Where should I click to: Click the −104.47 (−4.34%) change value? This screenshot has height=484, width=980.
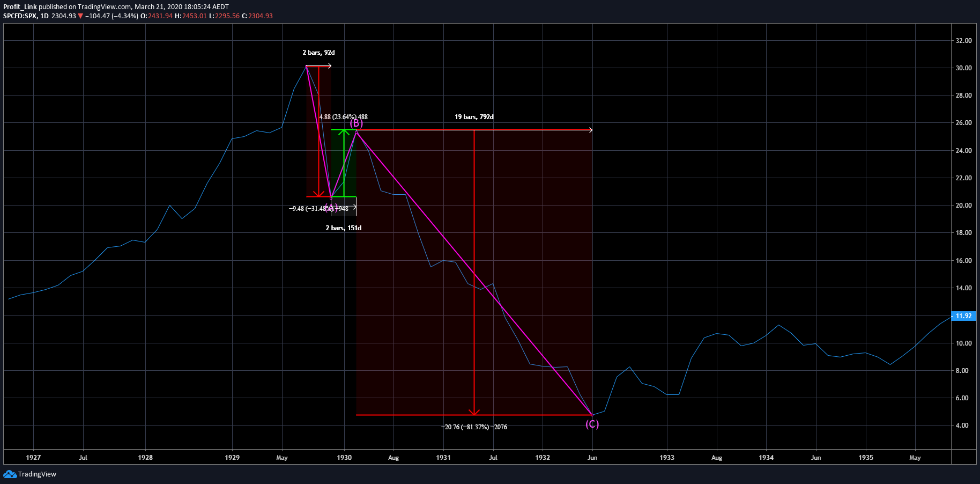click(112, 16)
